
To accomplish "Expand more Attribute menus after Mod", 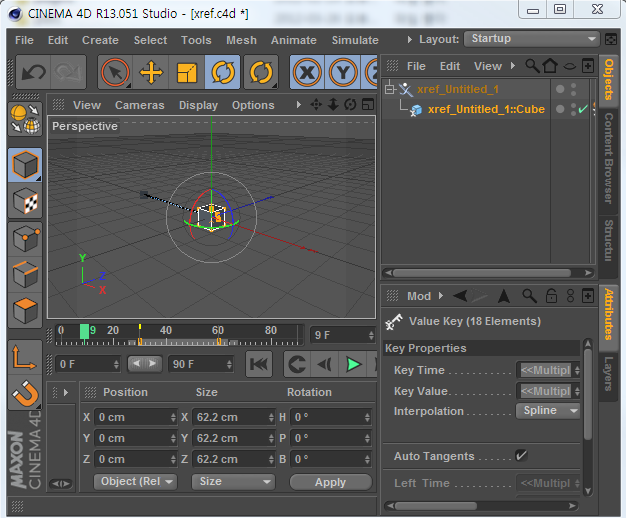I will pos(441,296).
